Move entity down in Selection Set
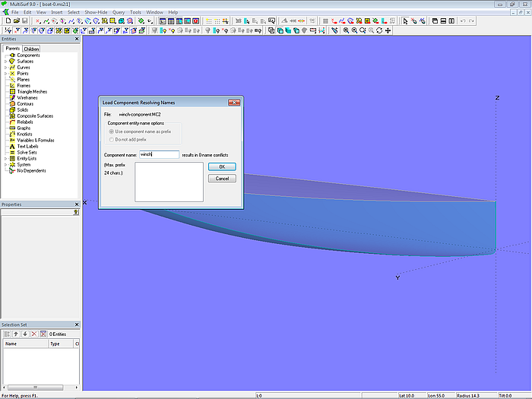This screenshot has height=399, width=532. coord(25,334)
